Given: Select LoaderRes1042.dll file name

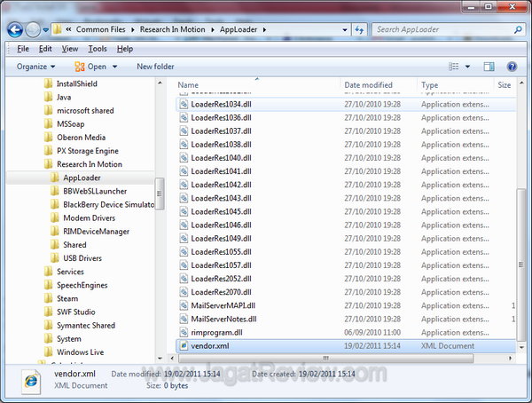Looking at the screenshot, I should tap(221, 185).
